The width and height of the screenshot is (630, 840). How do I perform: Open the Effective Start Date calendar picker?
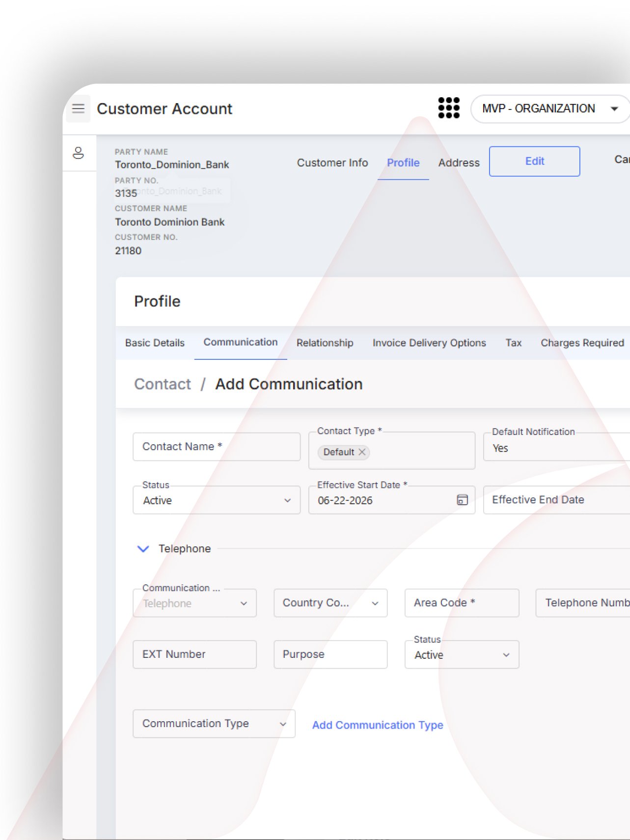462,500
